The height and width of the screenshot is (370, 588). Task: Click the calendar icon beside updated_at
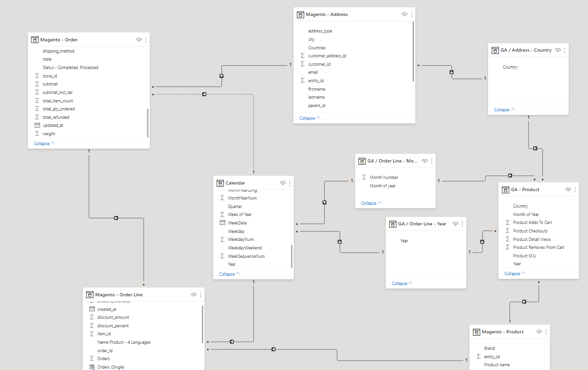(x=38, y=125)
